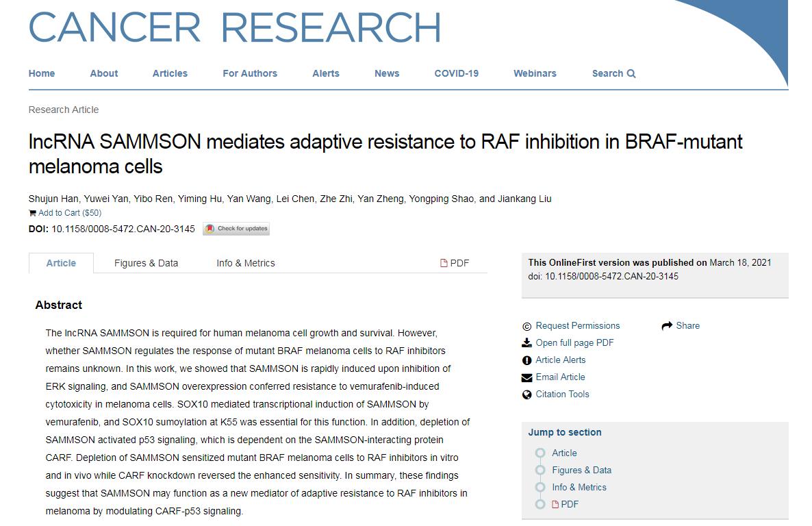Click author name Yan Zheng

381,199
